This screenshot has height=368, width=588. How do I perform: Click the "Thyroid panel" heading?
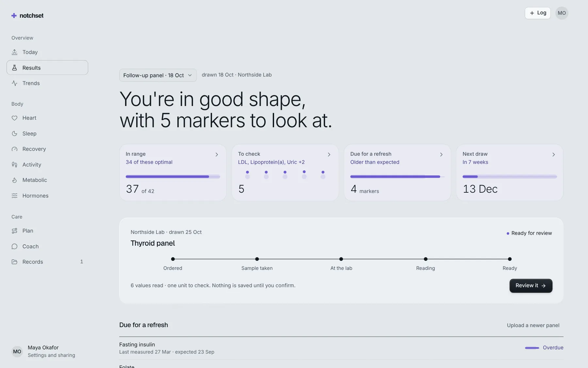pos(153,243)
